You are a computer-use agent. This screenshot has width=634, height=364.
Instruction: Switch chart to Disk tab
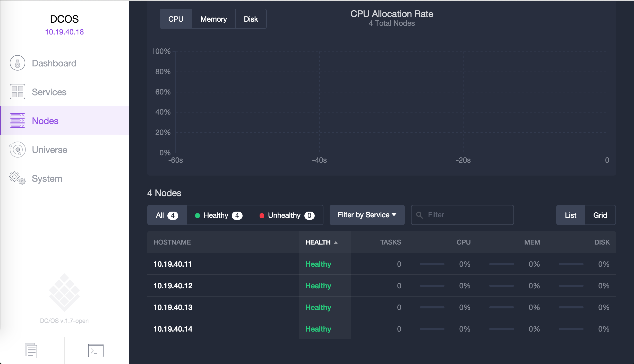[x=251, y=19]
